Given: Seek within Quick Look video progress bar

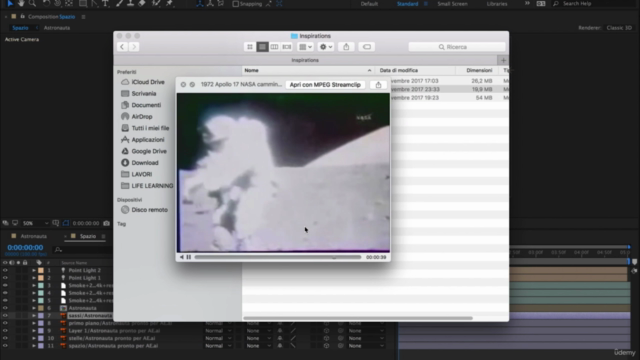Looking at the screenshot, I should click(x=278, y=257).
